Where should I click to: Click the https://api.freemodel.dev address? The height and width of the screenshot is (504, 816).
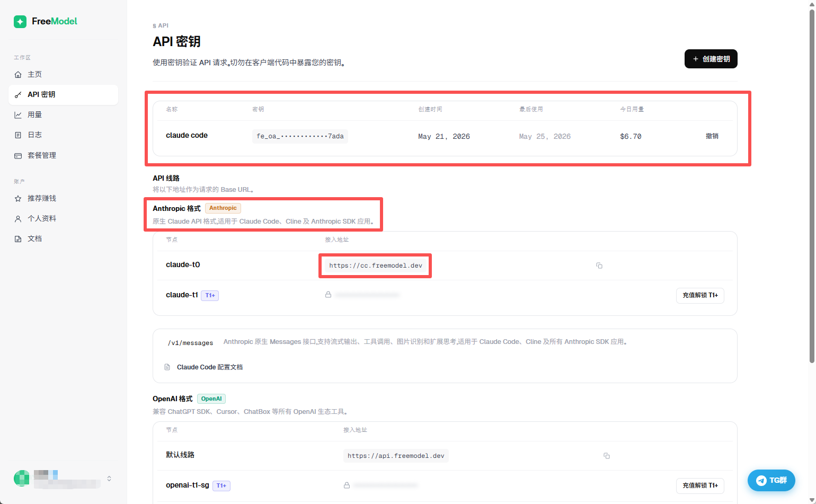pos(396,456)
